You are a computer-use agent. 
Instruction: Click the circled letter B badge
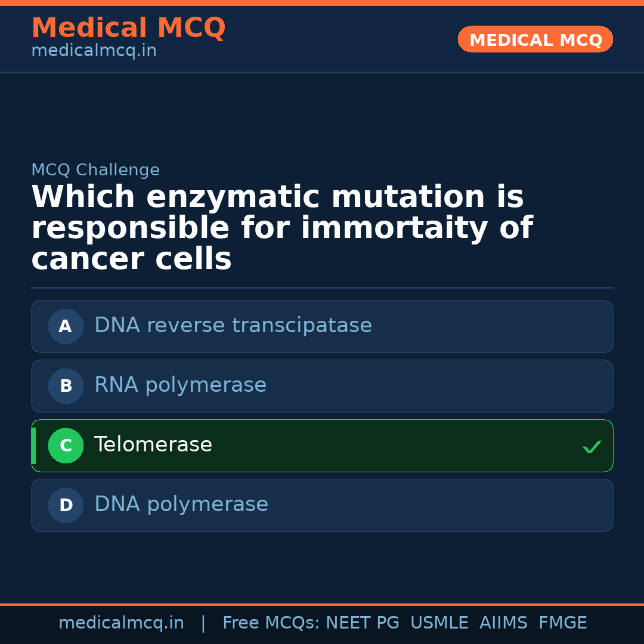click(66, 386)
